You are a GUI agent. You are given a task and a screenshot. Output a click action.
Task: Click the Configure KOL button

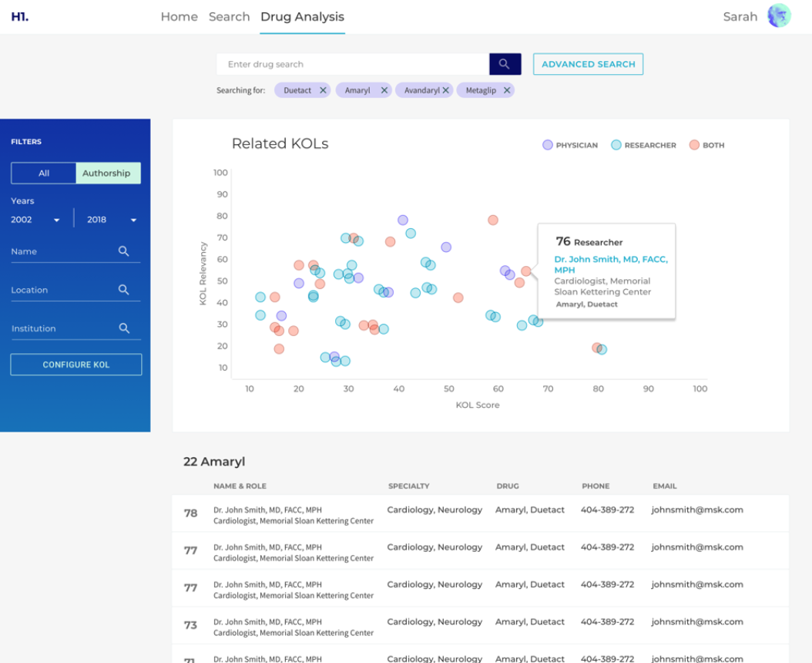click(x=76, y=365)
